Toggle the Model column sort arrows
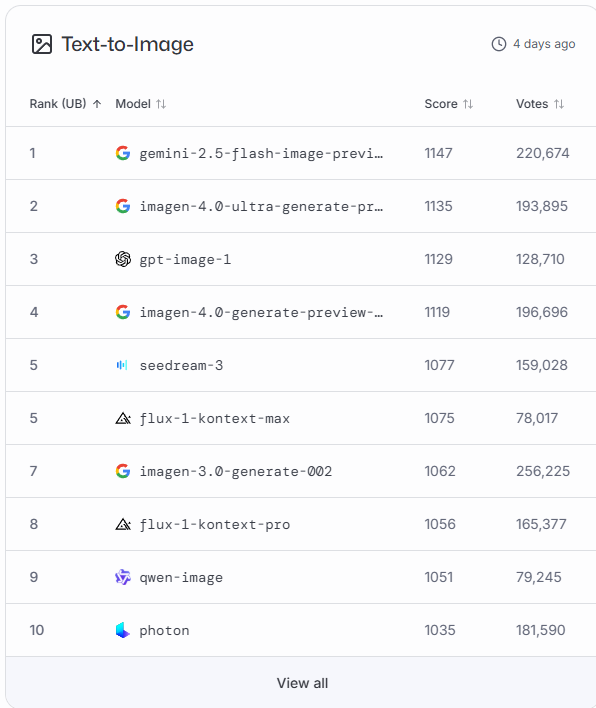 [161, 104]
